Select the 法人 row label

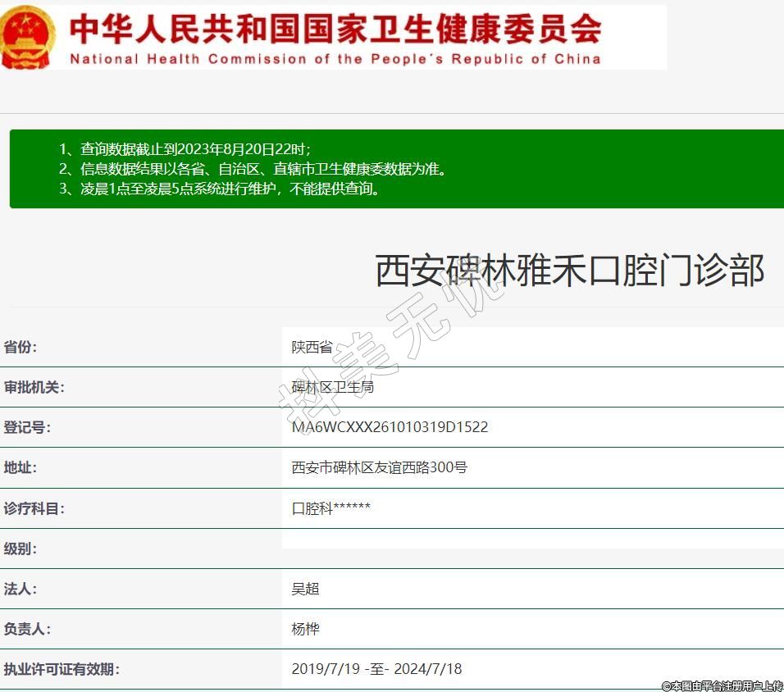coord(21,589)
